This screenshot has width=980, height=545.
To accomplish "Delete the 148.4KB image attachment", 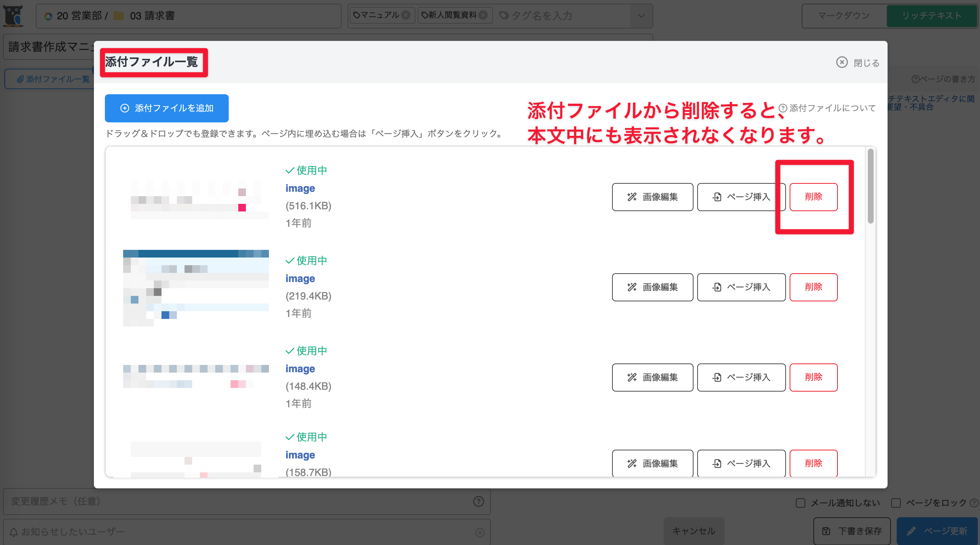I will coord(813,377).
